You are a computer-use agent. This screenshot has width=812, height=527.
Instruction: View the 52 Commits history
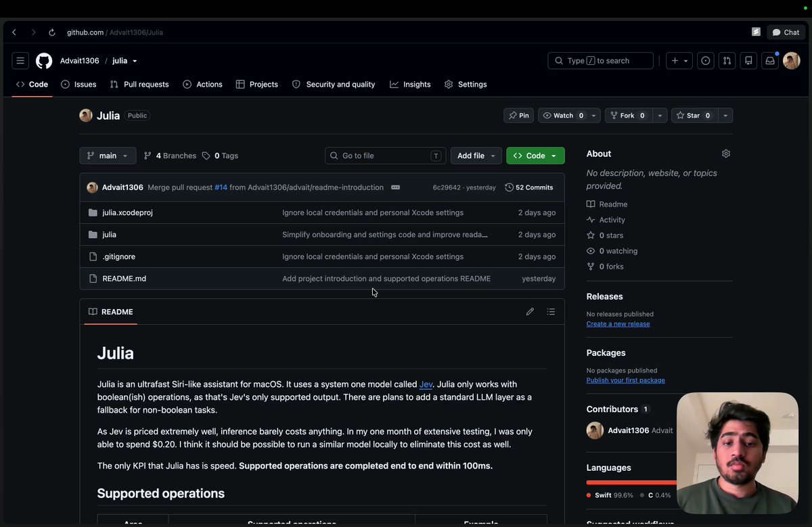tap(529, 187)
